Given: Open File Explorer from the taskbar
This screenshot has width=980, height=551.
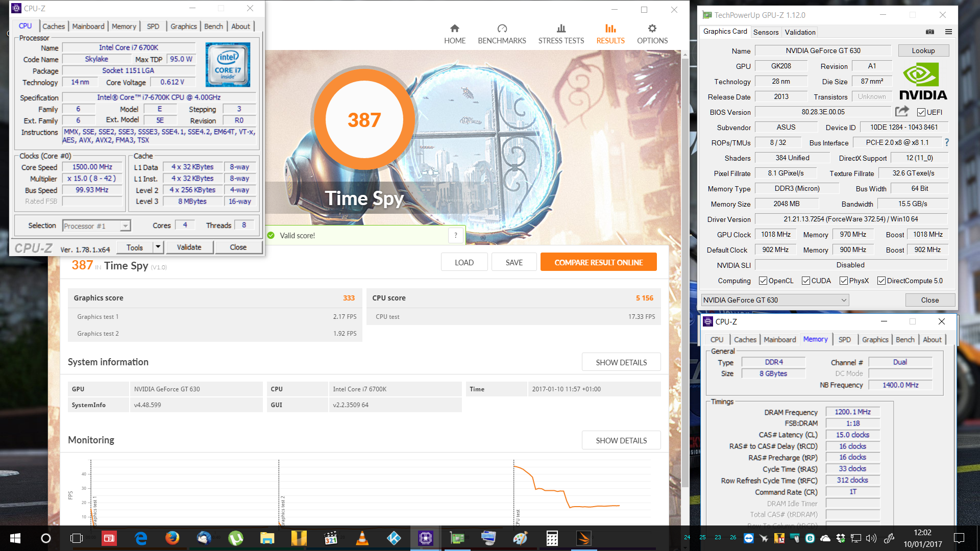Looking at the screenshot, I should tap(267, 538).
